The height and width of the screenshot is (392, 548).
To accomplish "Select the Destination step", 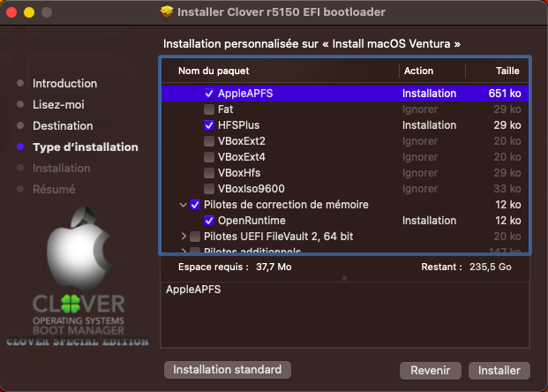I will pos(63,126).
